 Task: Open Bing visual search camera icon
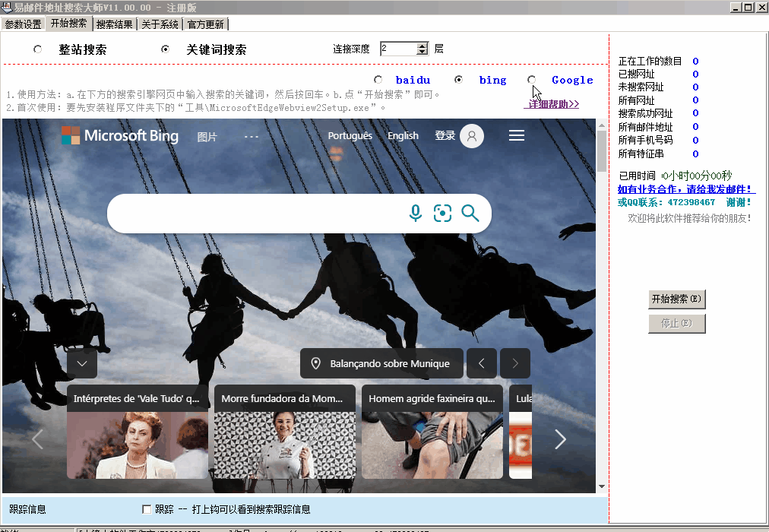[x=442, y=214]
